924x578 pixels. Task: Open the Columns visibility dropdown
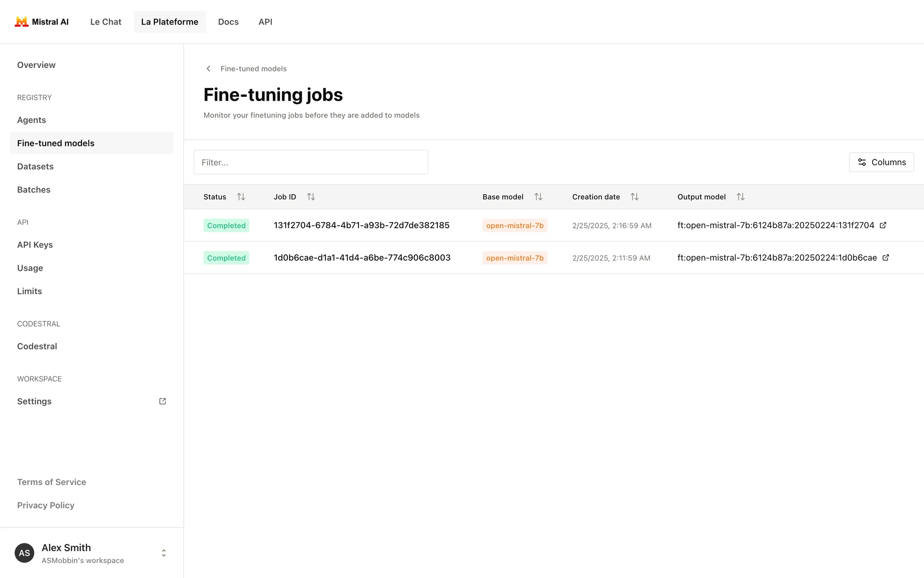pos(881,162)
